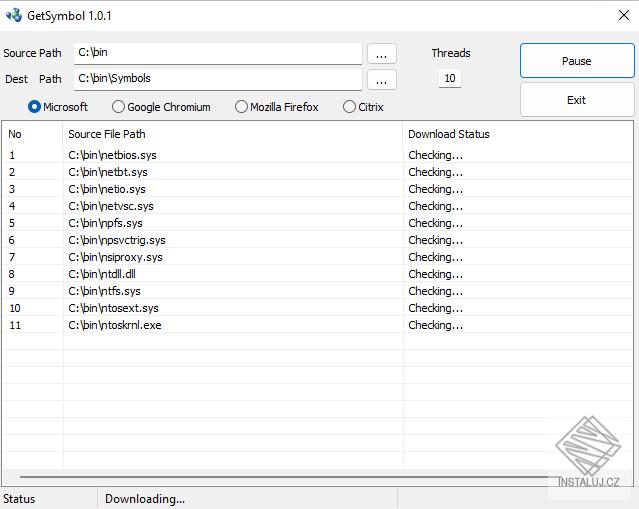Screen dimensions: 639x509
Task: Select row C:\bin\netio.sys
Action: click(x=318, y=189)
